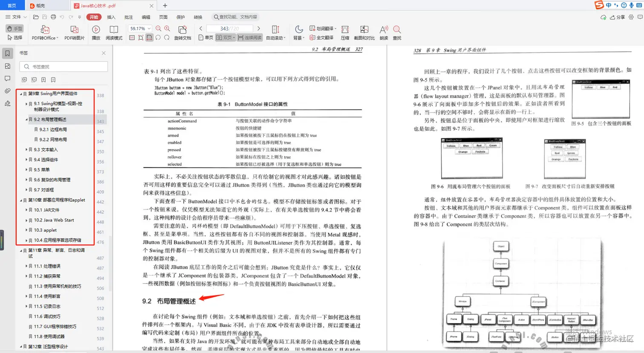Open the 自动播放 (Play) tool
Image resolution: width=644 pixels, height=353 pixels.
pos(96,32)
